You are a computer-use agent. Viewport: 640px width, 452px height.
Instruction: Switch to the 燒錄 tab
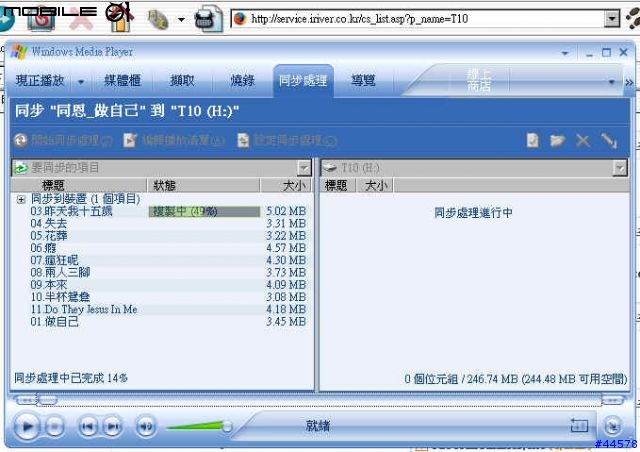(x=242, y=80)
